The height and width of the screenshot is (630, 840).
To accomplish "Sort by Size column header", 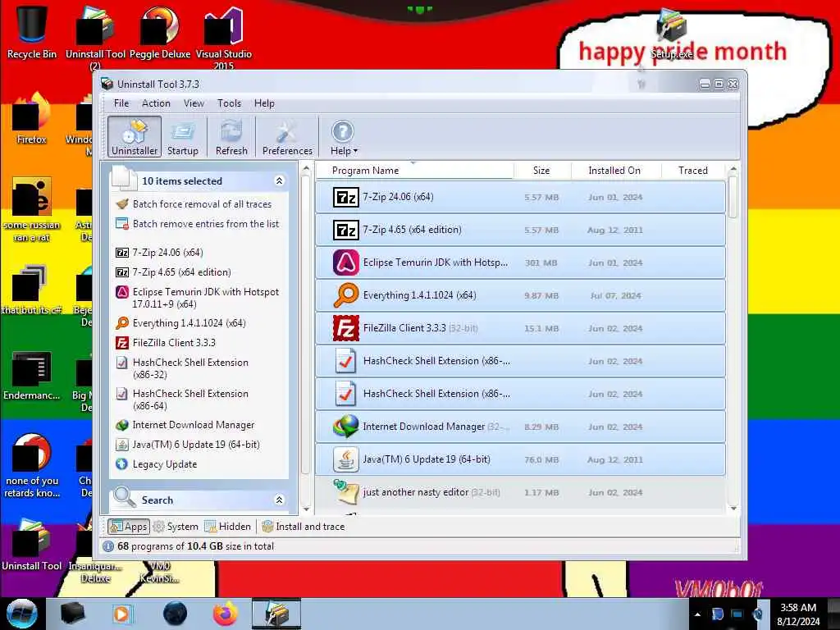I will 541,171.
